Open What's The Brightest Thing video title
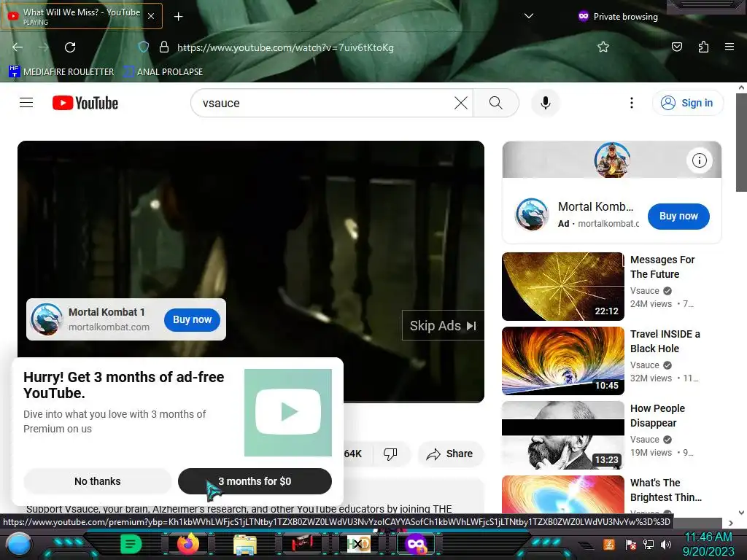The height and width of the screenshot is (560, 747). [665, 490]
